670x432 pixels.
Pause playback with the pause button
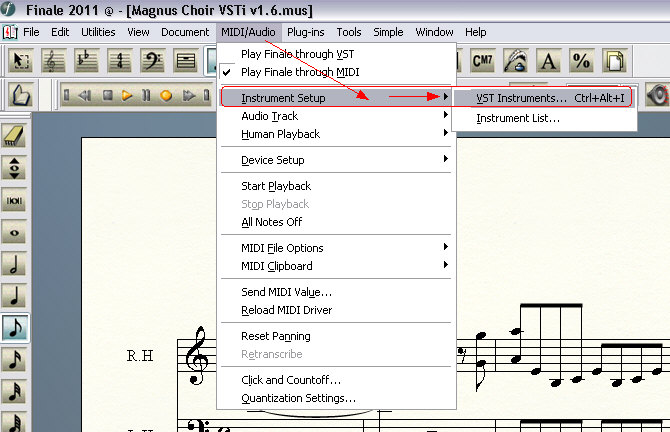point(146,95)
